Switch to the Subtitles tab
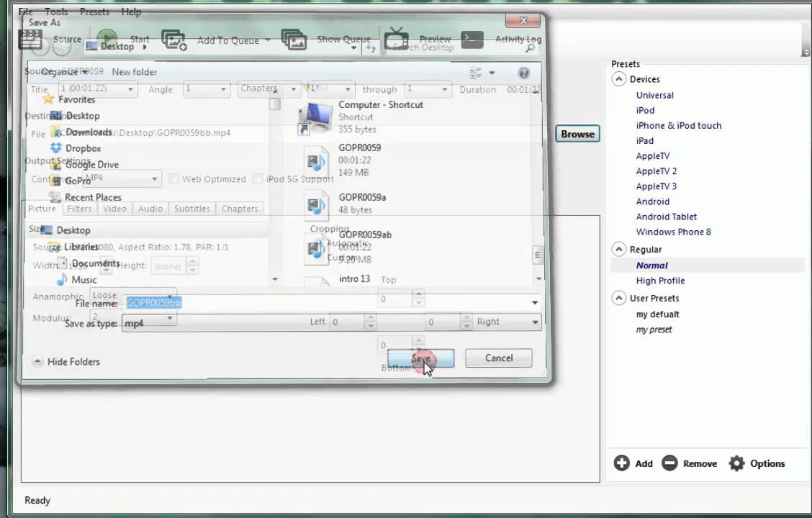Image resolution: width=812 pixels, height=518 pixels. (x=191, y=209)
